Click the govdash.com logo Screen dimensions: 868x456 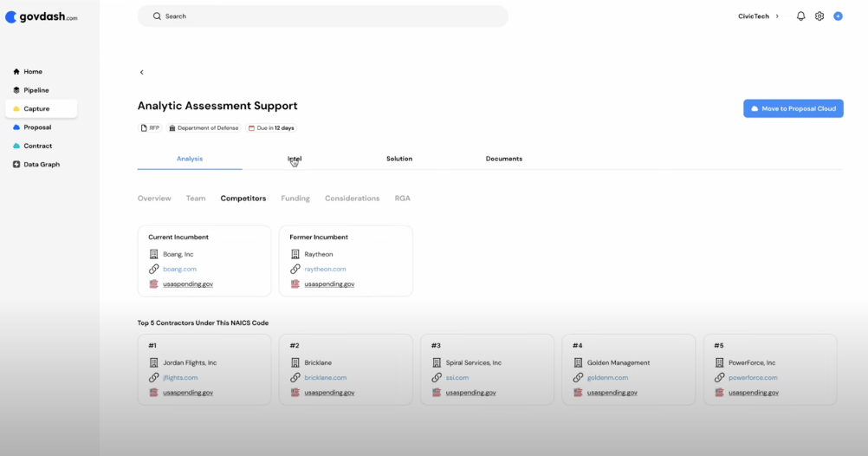coord(42,17)
